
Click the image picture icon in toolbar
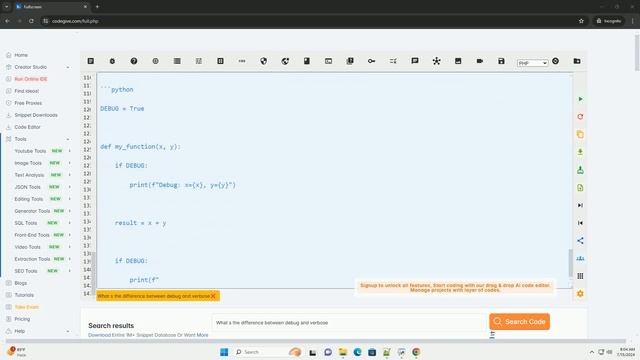tap(458, 61)
